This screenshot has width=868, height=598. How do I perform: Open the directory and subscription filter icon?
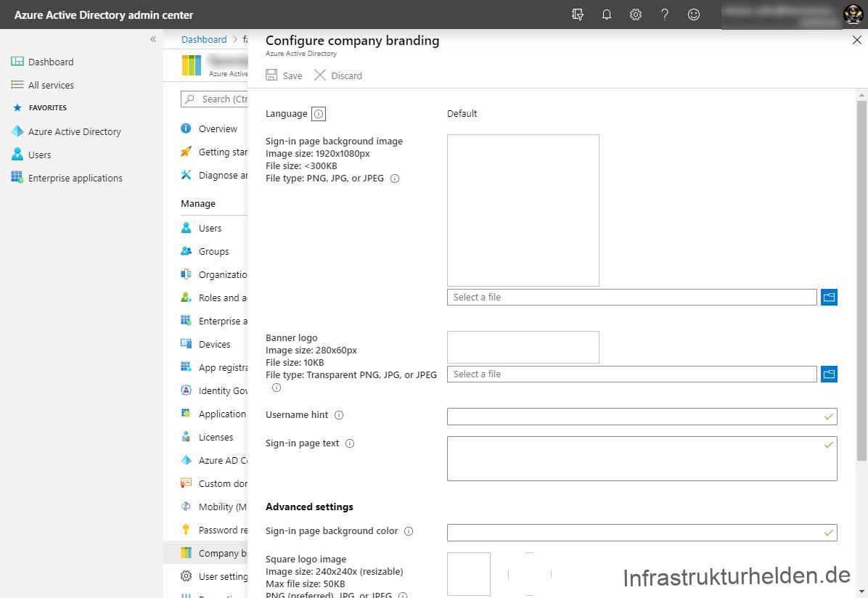tap(578, 15)
